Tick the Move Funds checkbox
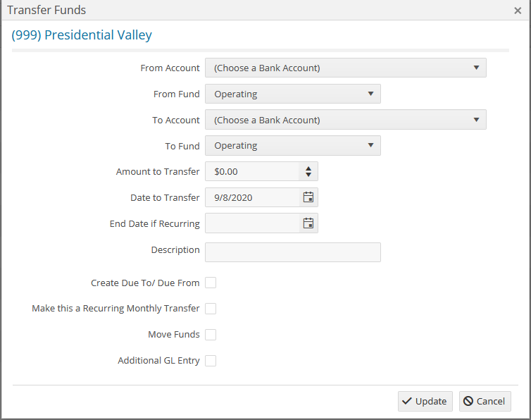 (211, 335)
